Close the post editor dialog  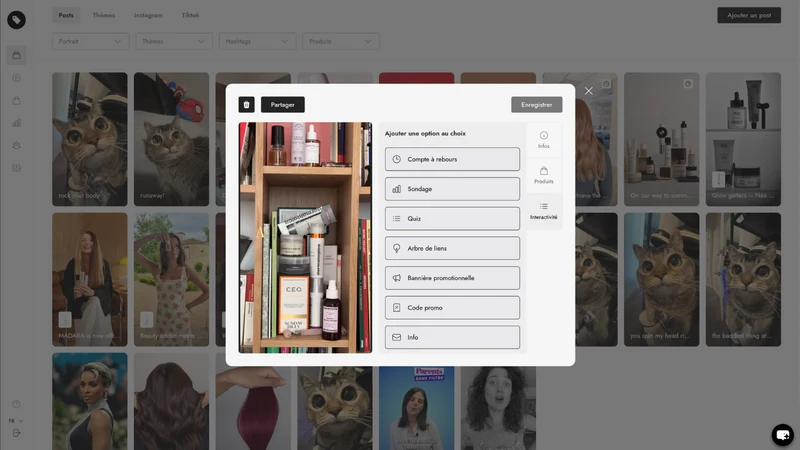pyautogui.click(x=588, y=91)
